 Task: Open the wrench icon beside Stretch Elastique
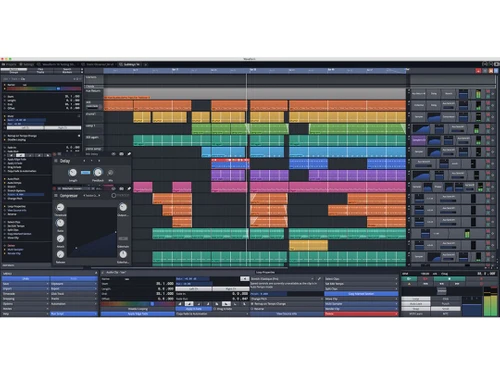[x=319, y=279]
